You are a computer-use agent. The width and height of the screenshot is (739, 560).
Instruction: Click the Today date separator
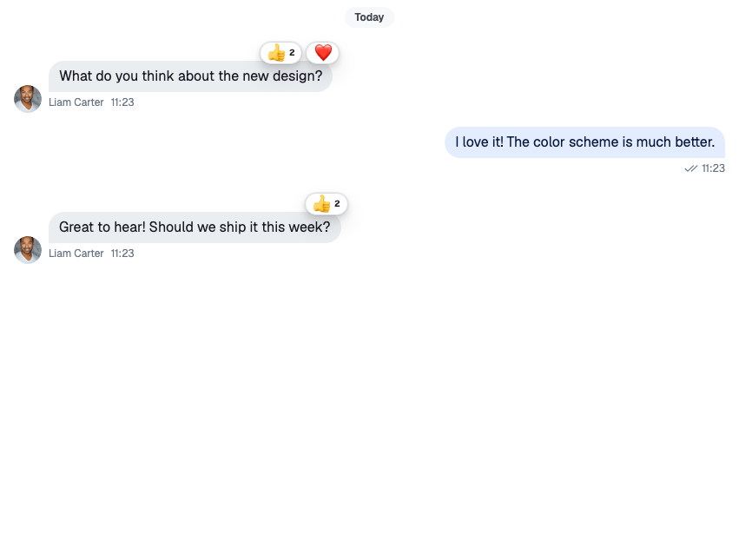pos(370,17)
